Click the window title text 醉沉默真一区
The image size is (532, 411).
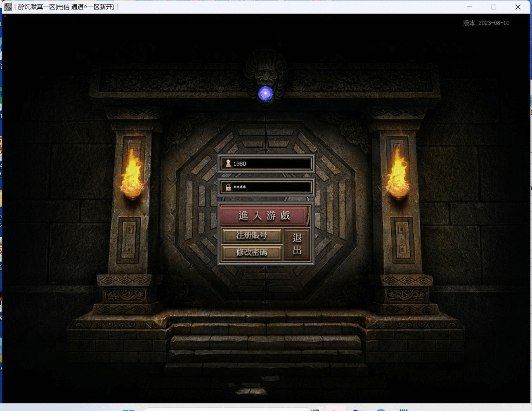click(x=66, y=7)
